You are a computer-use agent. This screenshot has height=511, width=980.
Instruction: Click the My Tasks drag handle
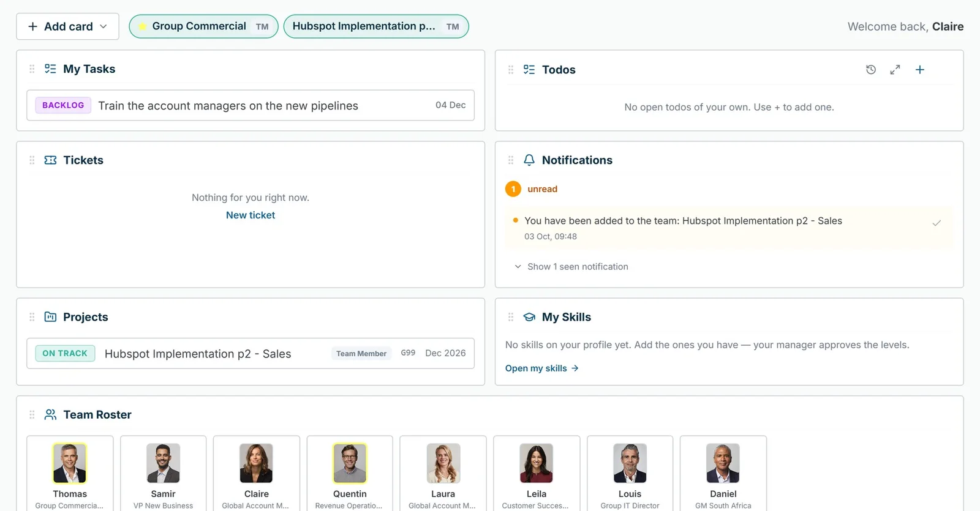tap(32, 69)
